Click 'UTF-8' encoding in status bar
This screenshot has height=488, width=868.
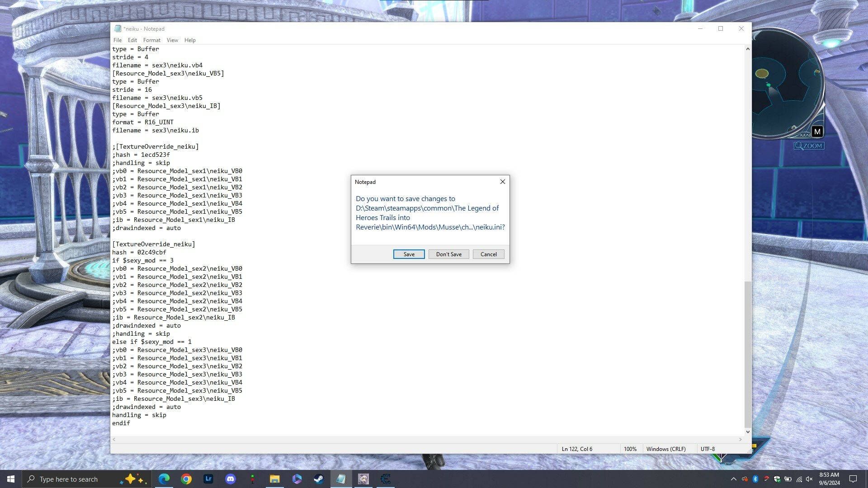tap(708, 449)
